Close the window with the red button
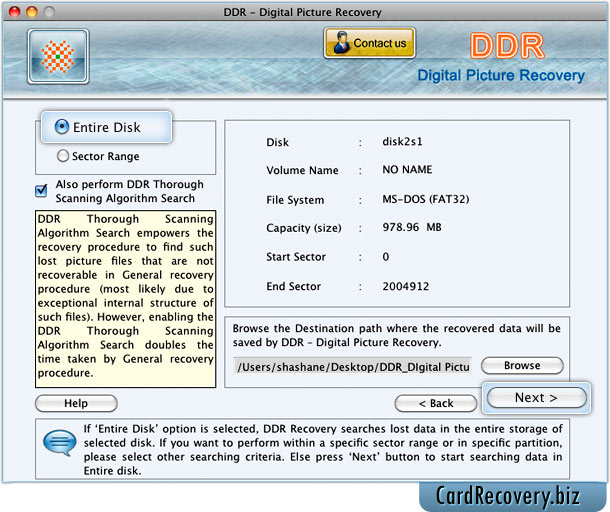Image resolution: width=610 pixels, height=512 pixels. (x=15, y=12)
